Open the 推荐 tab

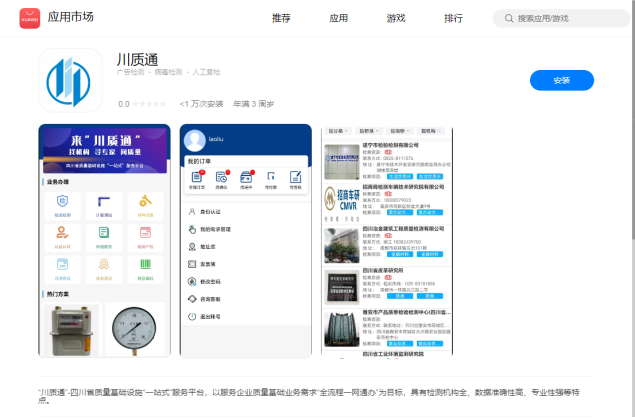tap(281, 18)
